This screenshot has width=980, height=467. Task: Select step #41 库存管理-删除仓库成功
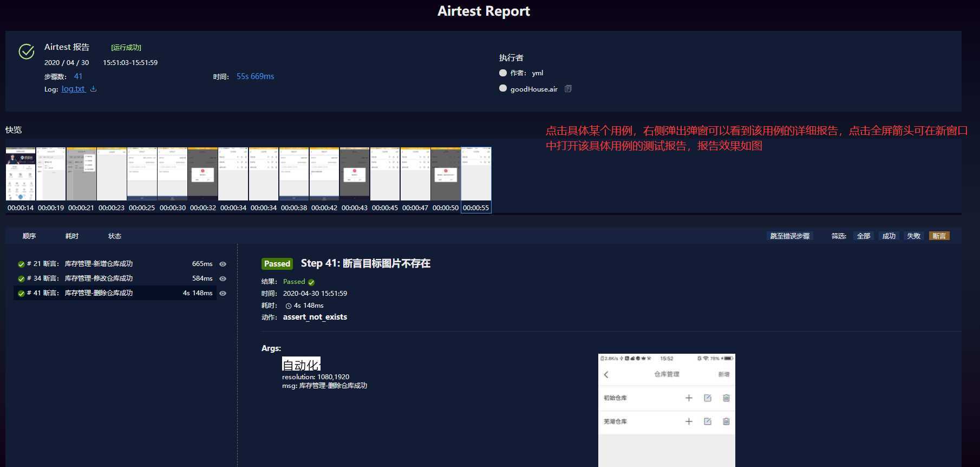click(115, 293)
